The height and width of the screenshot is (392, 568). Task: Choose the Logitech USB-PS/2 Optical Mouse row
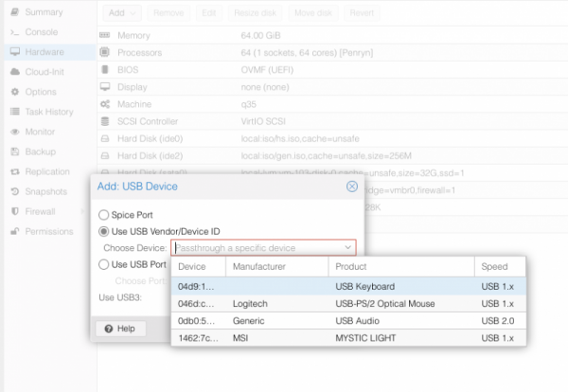coord(348,304)
